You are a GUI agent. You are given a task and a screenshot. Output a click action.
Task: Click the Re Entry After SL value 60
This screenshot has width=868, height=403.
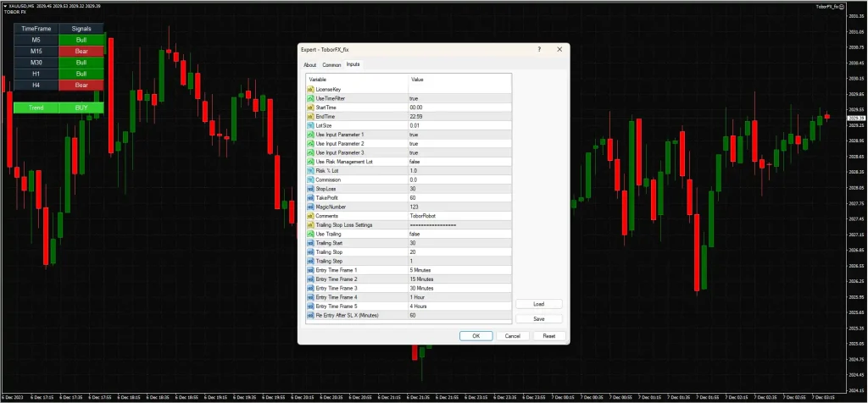click(459, 315)
